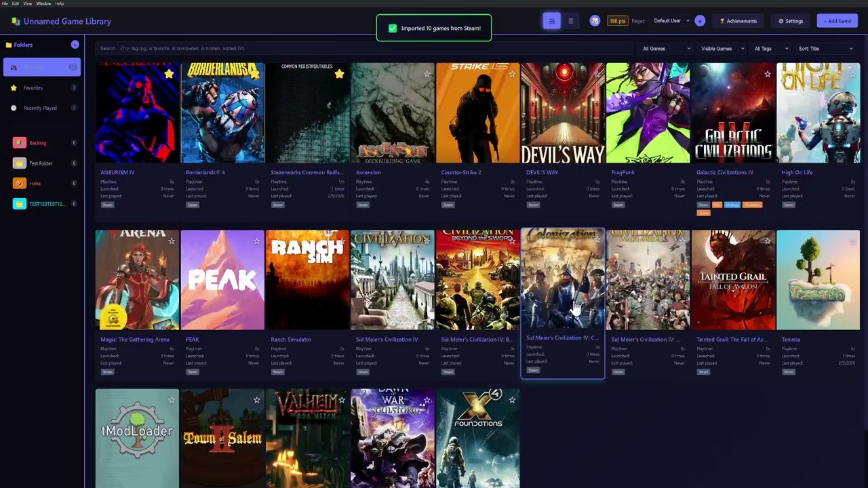Image resolution: width=868 pixels, height=488 pixels.
Task: Click the Unnamed Game Library title
Action: coord(67,21)
